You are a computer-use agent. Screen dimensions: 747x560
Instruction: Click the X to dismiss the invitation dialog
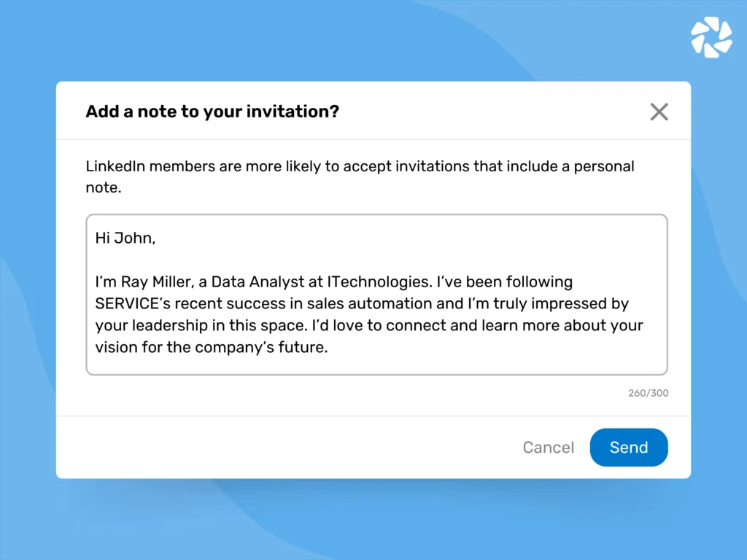click(659, 112)
